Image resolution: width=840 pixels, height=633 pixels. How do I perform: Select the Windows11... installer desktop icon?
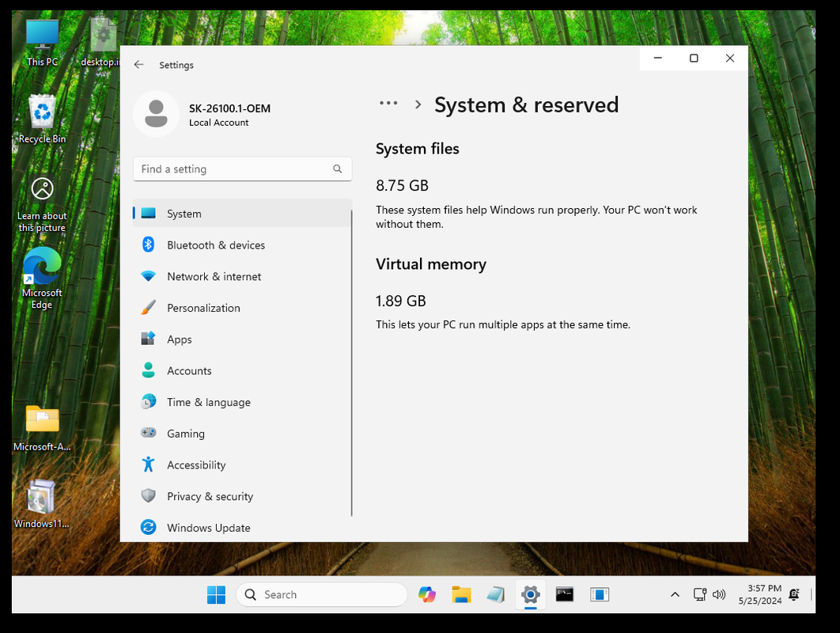[41, 504]
